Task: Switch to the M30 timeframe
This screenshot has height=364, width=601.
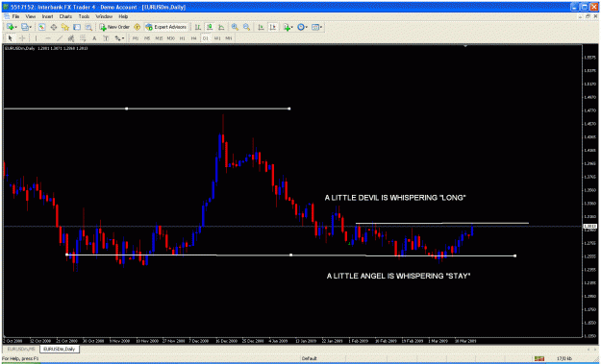Action: pos(171,38)
